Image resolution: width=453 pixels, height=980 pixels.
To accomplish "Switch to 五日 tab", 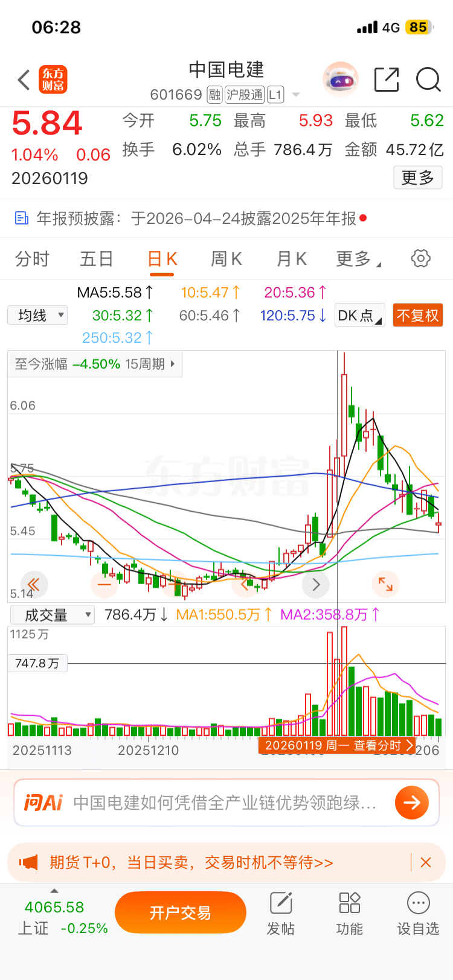I will point(97,259).
